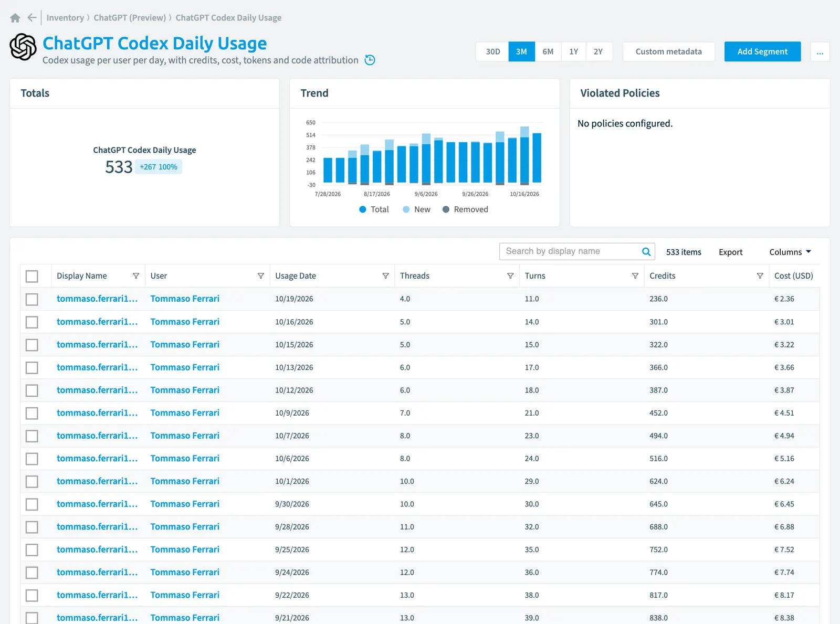Click the OpenAI logo icon
The height and width of the screenshot is (624, 840).
23,47
